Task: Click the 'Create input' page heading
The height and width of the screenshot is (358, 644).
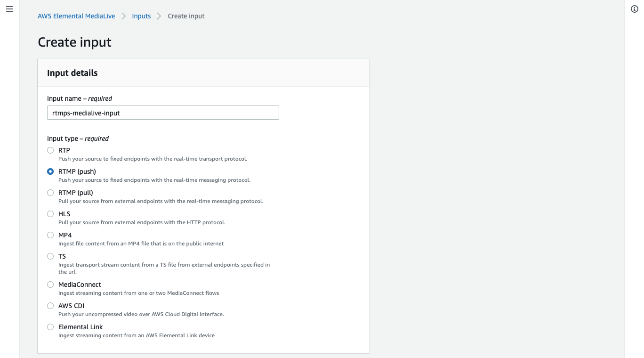Action: [74, 42]
